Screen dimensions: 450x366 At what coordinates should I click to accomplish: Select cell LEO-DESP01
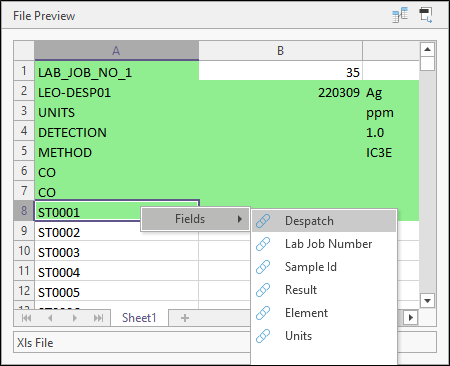tap(117, 92)
